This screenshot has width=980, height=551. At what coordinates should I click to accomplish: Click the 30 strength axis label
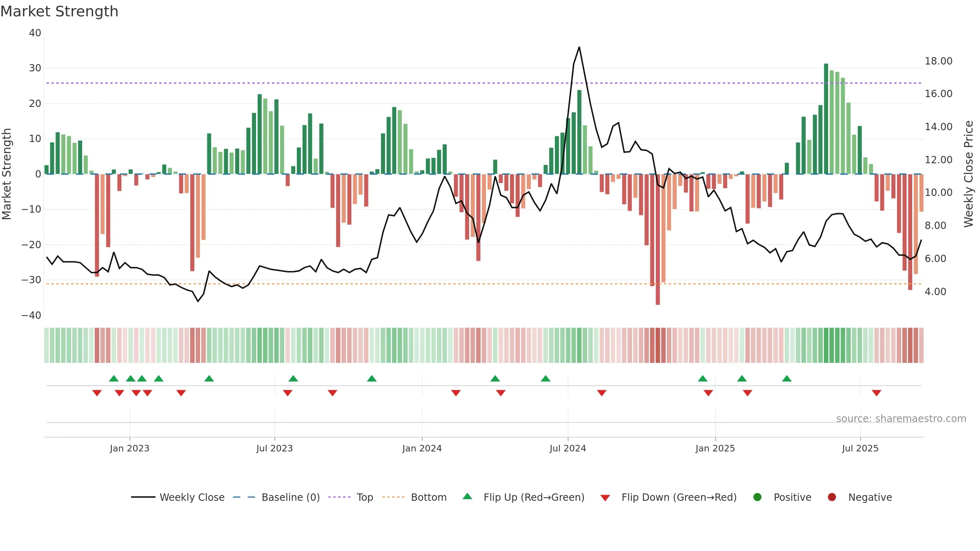click(x=35, y=68)
